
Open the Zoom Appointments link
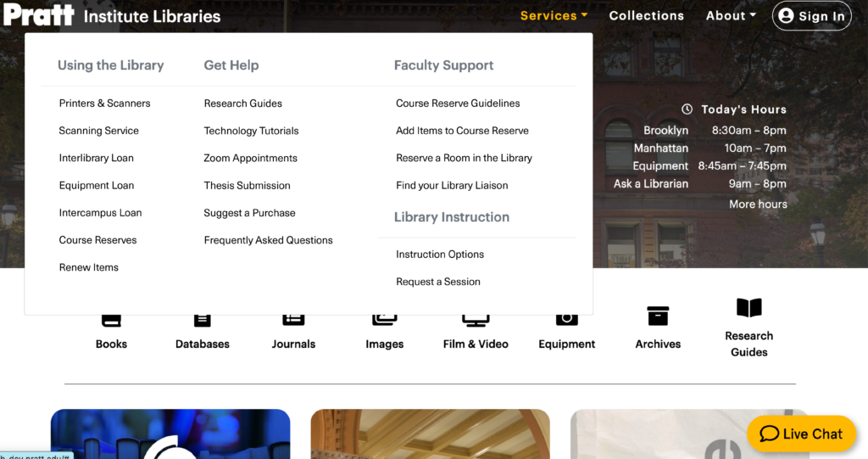(250, 158)
